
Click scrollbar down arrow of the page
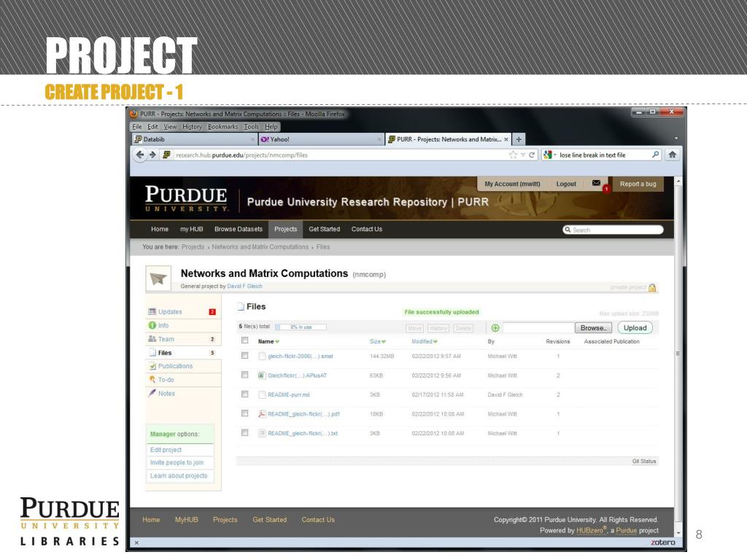tap(678, 532)
